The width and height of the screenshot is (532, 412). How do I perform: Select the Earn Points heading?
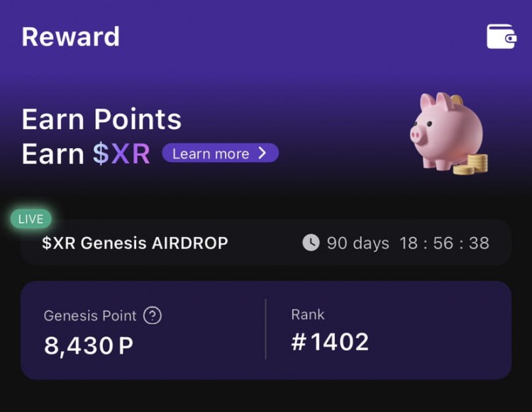tap(101, 120)
